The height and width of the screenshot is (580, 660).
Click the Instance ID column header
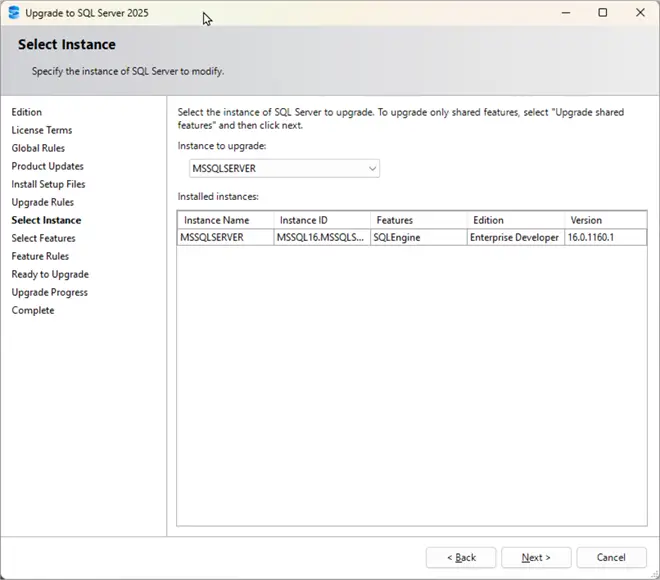click(322, 220)
